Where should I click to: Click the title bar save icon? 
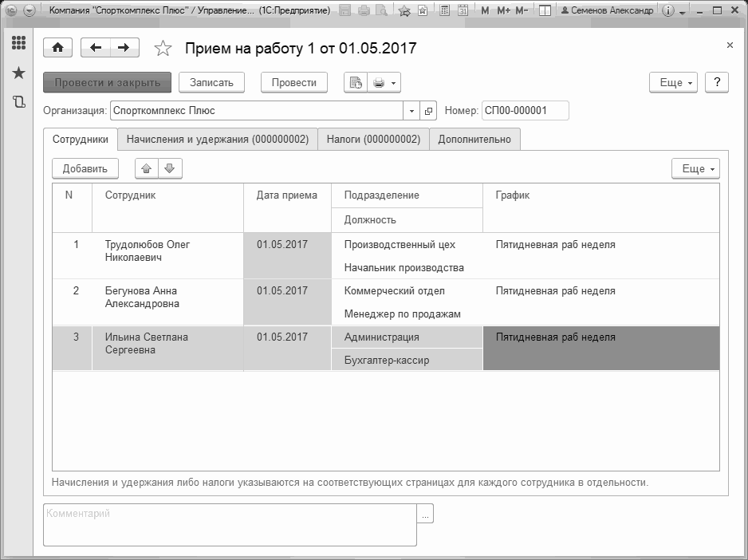[x=345, y=10]
